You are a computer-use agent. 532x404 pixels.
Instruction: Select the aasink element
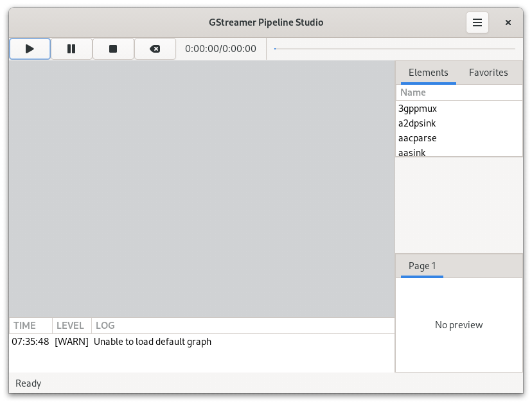point(459,152)
